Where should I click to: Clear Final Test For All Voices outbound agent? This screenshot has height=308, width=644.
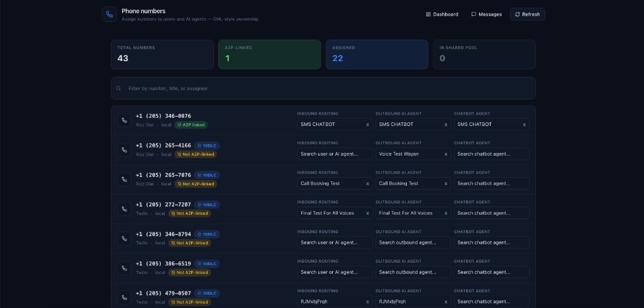tap(446, 214)
